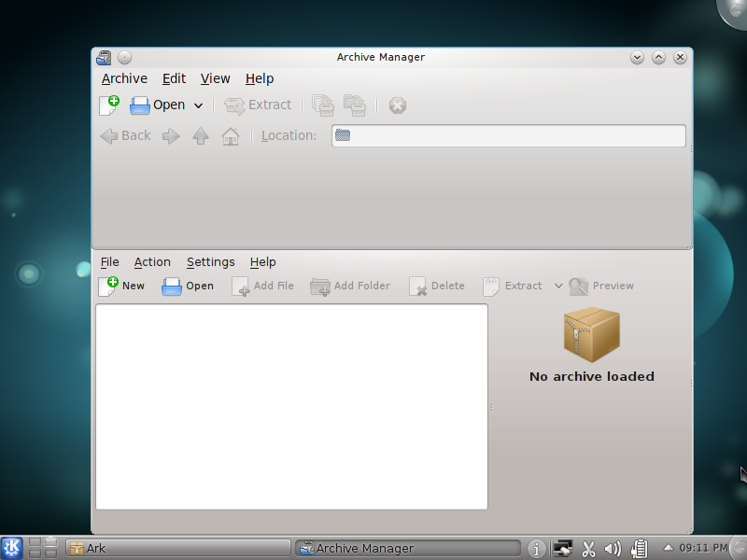Open an archive via Archive Manager's Open button
This screenshot has width=747, height=560.
pyautogui.click(x=158, y=105)
